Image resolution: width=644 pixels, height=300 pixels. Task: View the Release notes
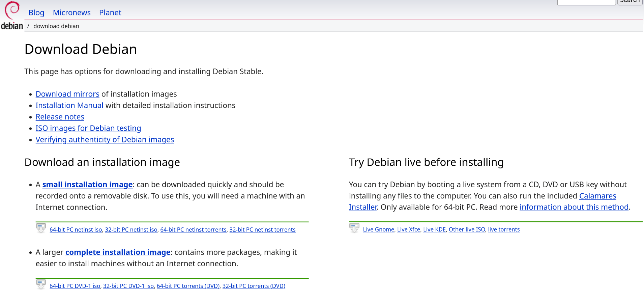pos(60,117)
